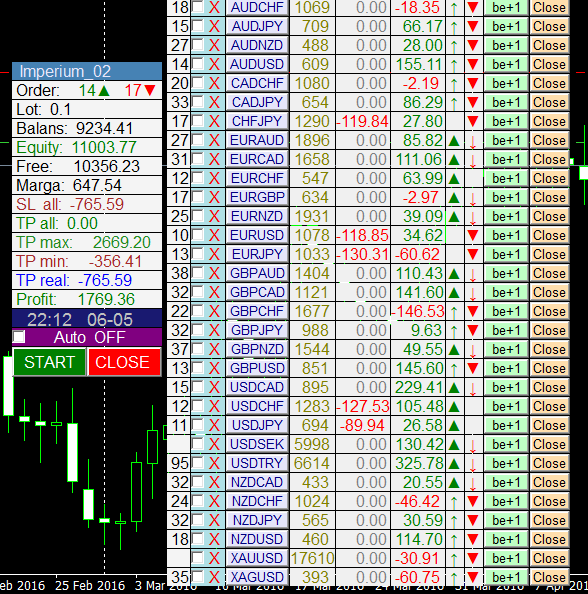Check the AUDNZD row checkbox
This screenshot has height=594, width=588.
(x=198, y=44)
